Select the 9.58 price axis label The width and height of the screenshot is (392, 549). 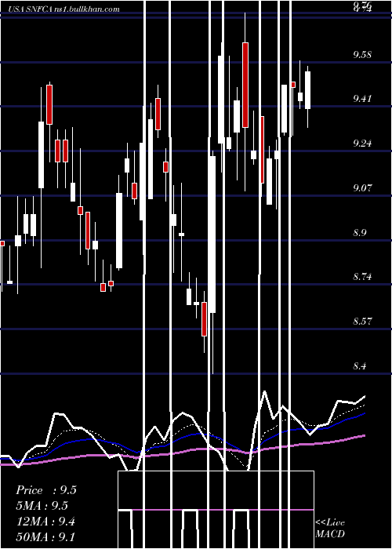click(362, 55)
